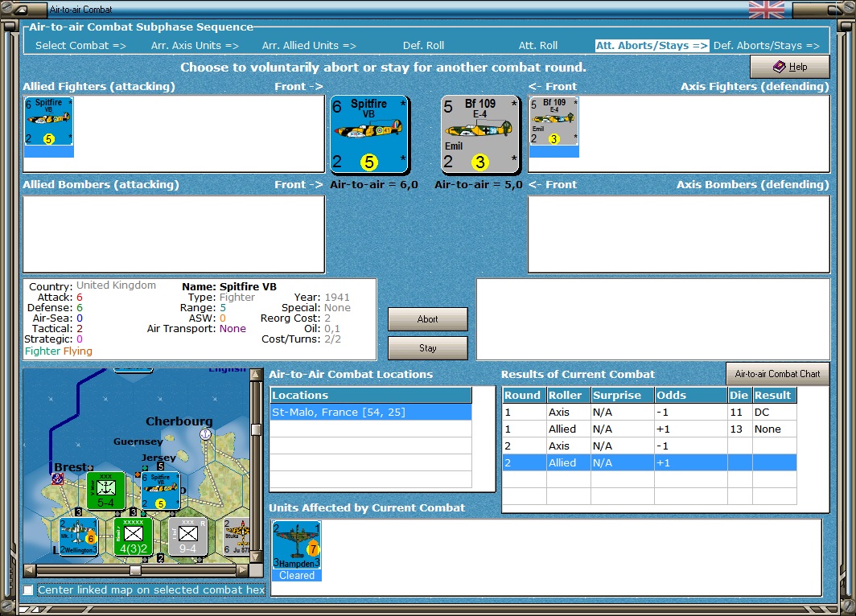Click the map vertical scrollbar down arrow
This screenshot has height=616, width=856.
click(x=256, y=557)
